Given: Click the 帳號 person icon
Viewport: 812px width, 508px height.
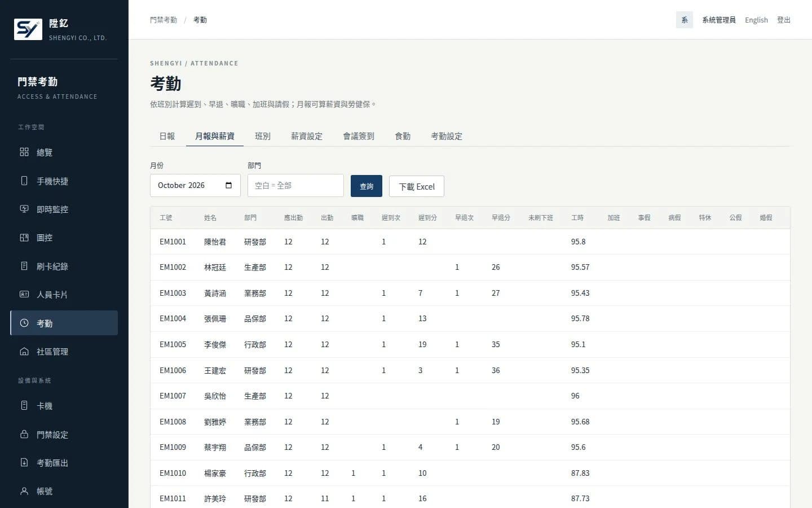Looking at the screenshot, I should point(24,491).
